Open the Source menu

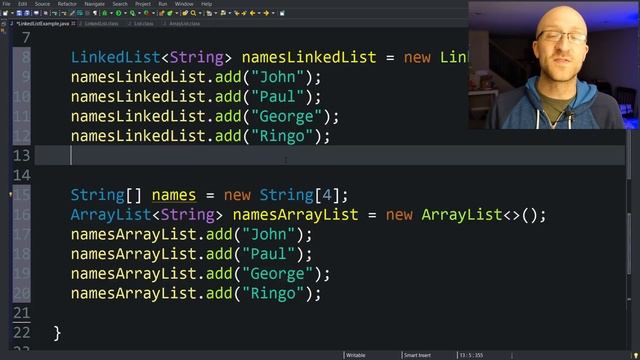42,4
